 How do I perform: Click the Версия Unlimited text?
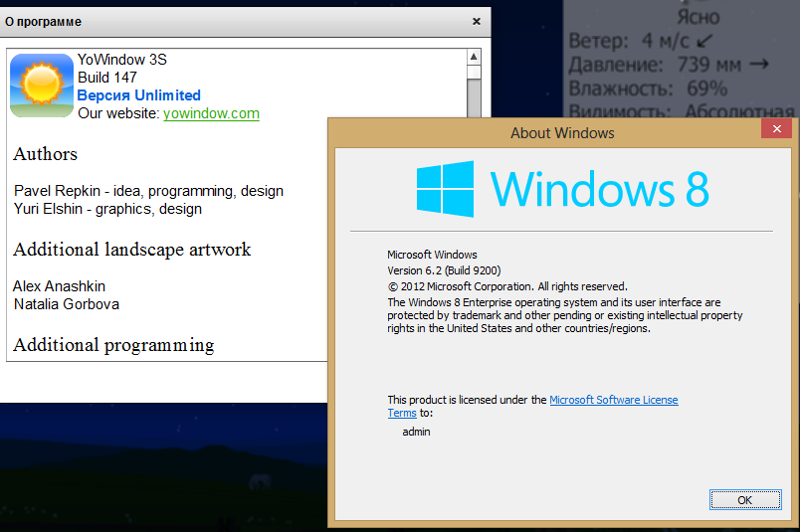[139, 95]
